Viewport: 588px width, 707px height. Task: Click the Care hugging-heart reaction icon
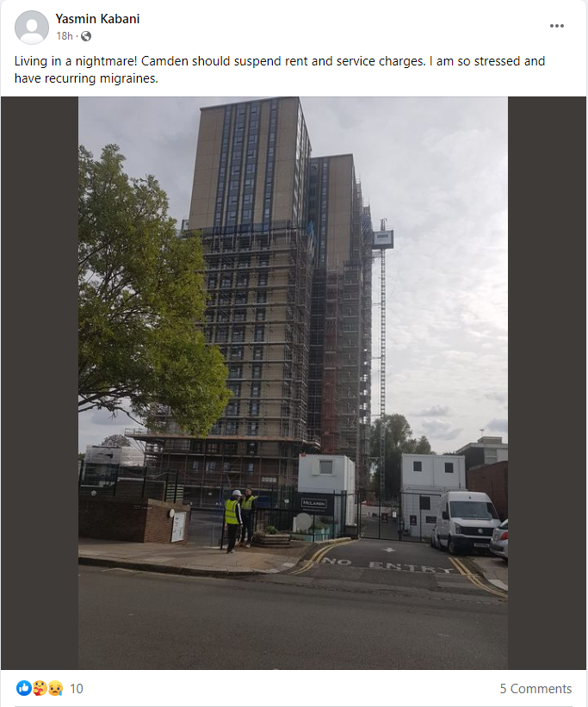pos(40,688)
